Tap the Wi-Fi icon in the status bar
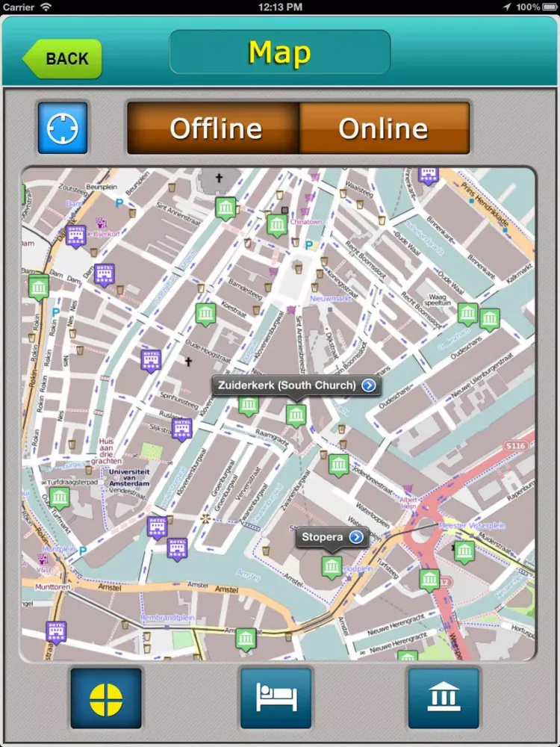The width and height of the screenshot is (560, 747). click(x=46, y=7)
